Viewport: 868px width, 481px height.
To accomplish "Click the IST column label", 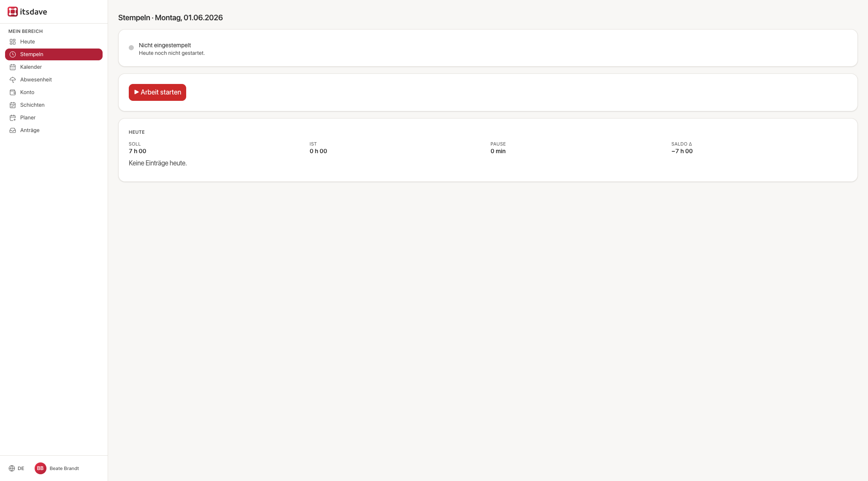I will pyautogui.click(x=313, y=144).
